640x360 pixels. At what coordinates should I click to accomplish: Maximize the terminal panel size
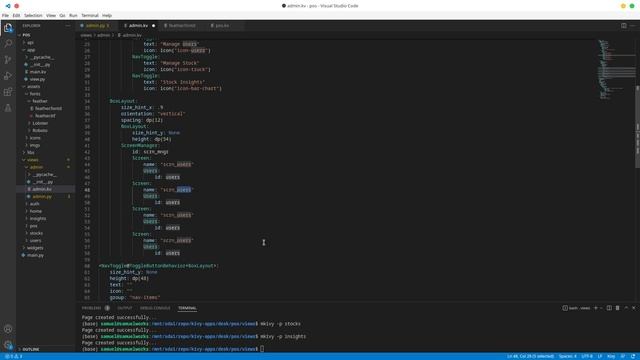tap(626, 308)
